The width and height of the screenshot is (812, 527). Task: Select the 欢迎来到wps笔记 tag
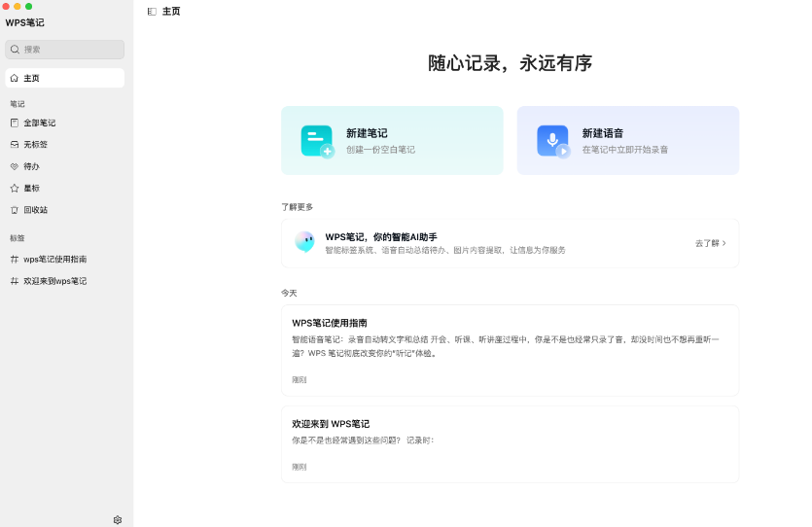[x=65, y=281]
